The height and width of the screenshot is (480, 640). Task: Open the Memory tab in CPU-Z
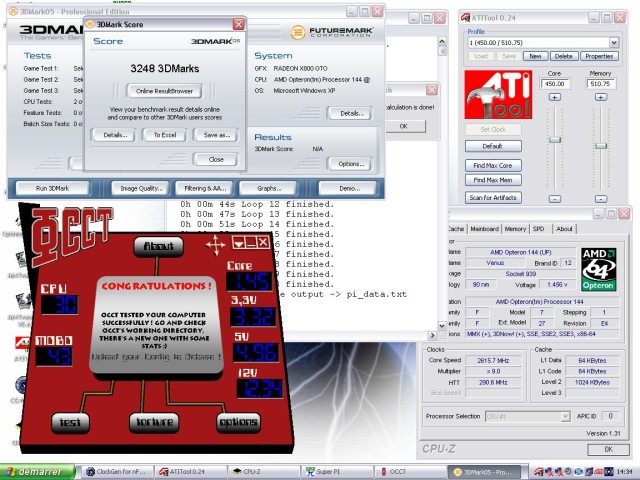click(x=515, y=229)
